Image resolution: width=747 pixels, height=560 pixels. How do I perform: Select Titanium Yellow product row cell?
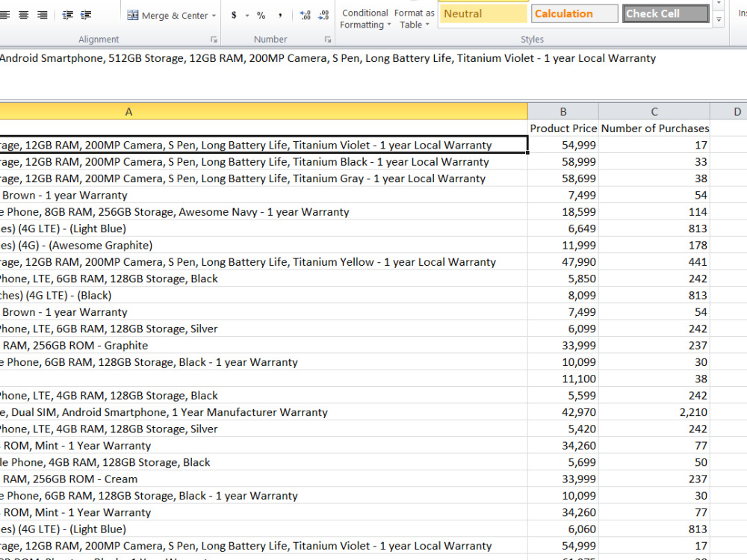pyautogui.click(x=264, y=262)
